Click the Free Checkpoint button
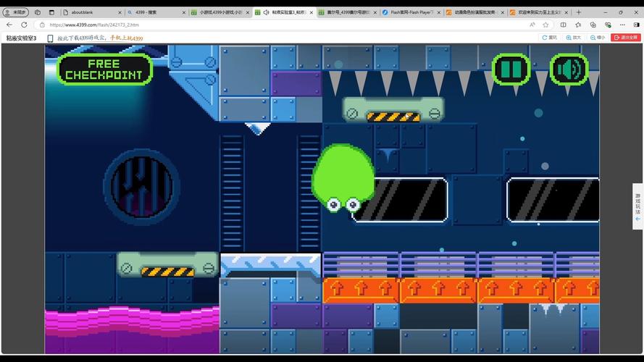644x362 pixels. coord(104,70)
